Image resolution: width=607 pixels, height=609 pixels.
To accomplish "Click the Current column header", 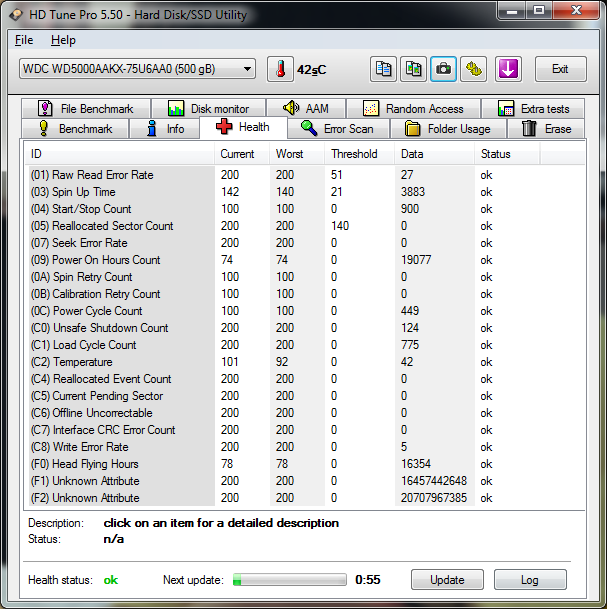I will click(x=242, y=154).
